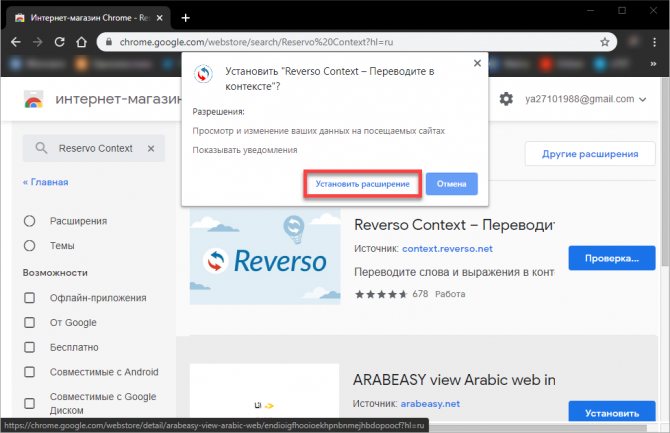Image resolution: width=670 pixels, height=433 pixels.
Task: Open the Chrome three-dot menu
Action: (x=655, y=42)
